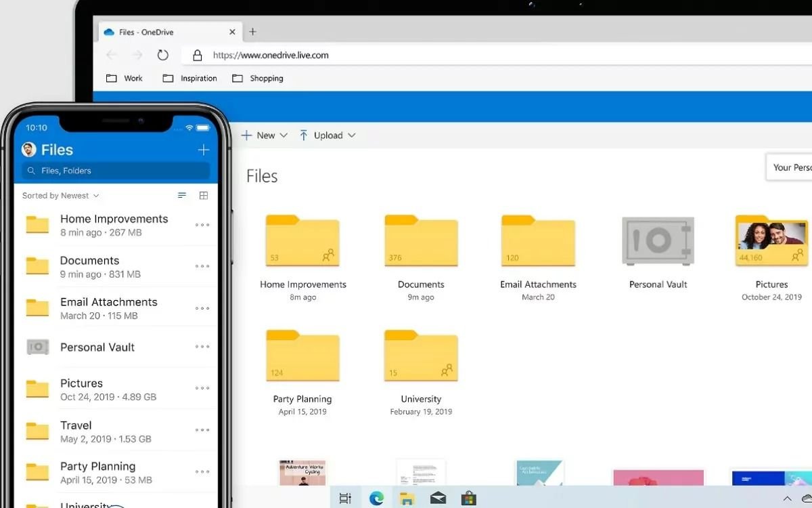Select the Pictures folder thumbnail with photos
The width and height of the screenshot is (812, 508).
click(x=771, y=240)
